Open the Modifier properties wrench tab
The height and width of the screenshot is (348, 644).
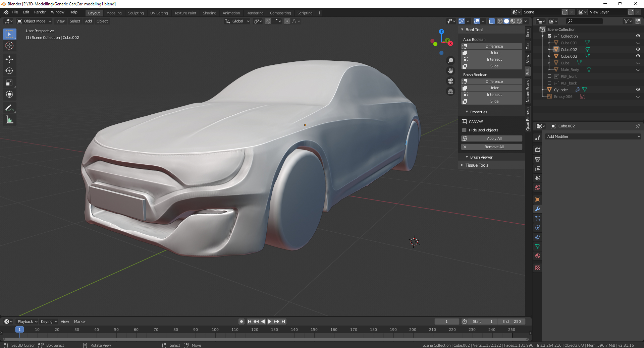click(x=538, y=209)
